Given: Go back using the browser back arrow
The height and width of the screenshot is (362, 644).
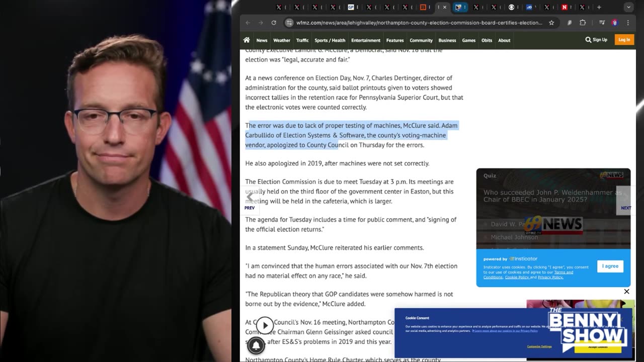Looking at the screenshot, I should pos(248,23).
